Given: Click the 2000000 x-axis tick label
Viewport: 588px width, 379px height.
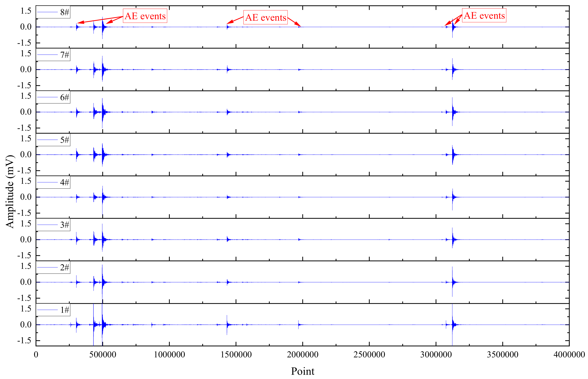Looking at the screenshot, I should pyautogui.click(x=302, y=355).
